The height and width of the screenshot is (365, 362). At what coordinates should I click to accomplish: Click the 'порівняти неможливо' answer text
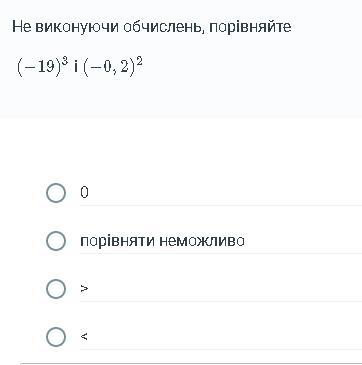pos(162,241)
